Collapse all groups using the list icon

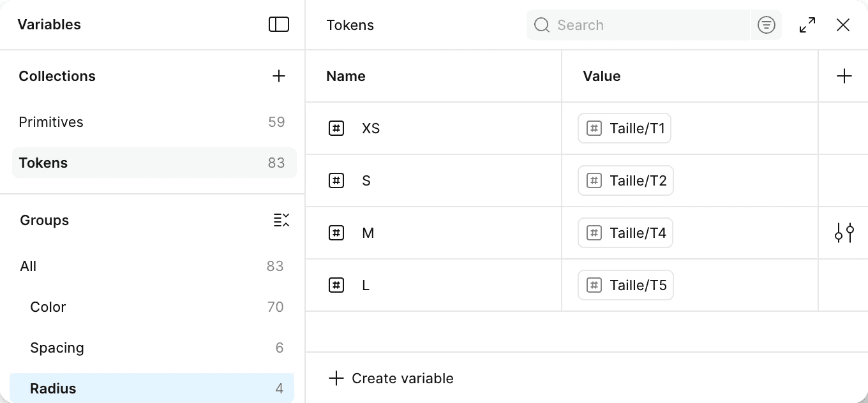click(281, 221)
